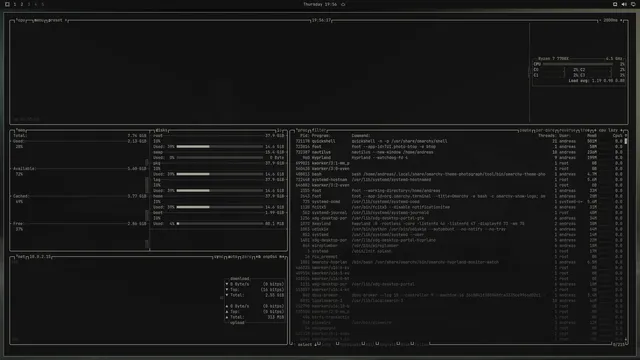Select next network interface arrow after enp0s4
This screenshot has width=640, height=360.
[x=282, y=257]
